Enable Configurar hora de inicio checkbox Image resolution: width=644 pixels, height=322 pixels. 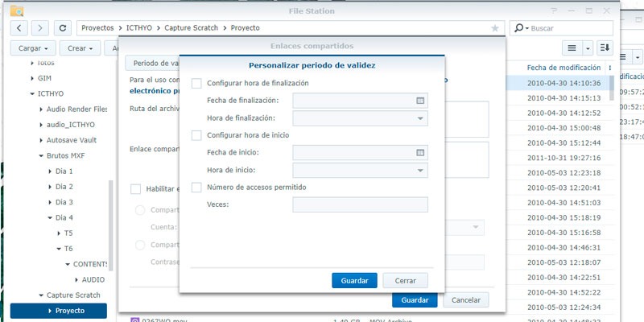pos(196,135)
